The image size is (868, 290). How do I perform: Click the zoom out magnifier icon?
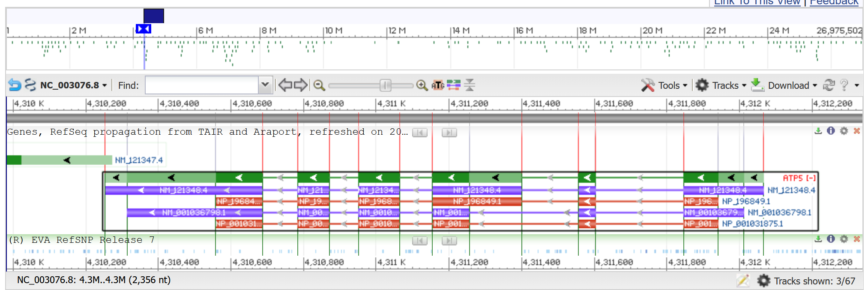[319, 85]
